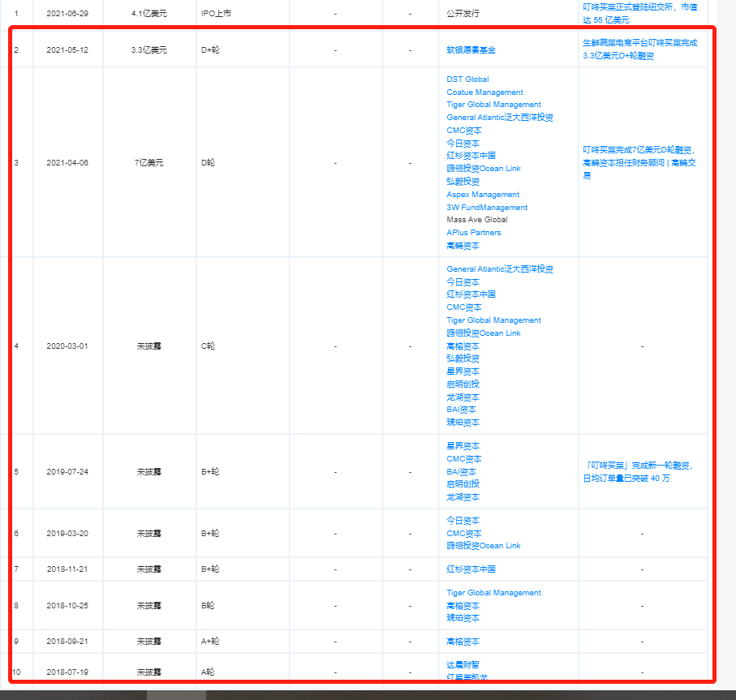Click the Aspex Management investor link
The width and height of the screenshot is (736, 700).
click(483, 195)
